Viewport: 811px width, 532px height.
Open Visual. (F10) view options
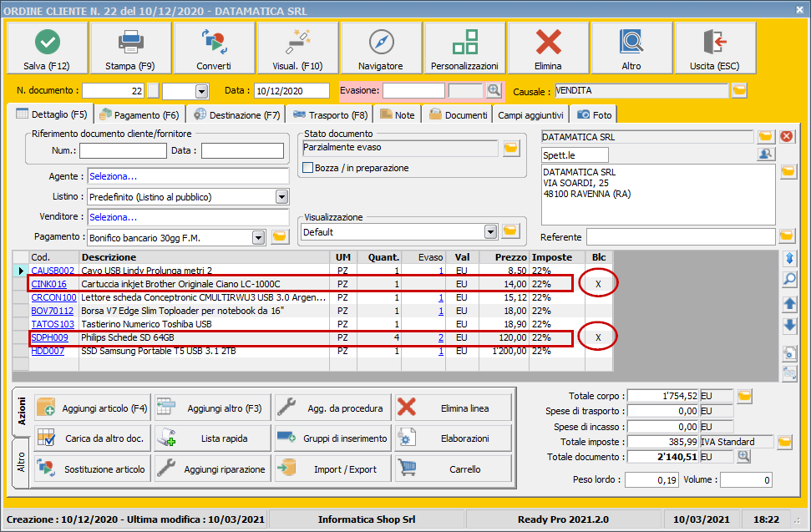pyautogui.click(x=298, y=48)
